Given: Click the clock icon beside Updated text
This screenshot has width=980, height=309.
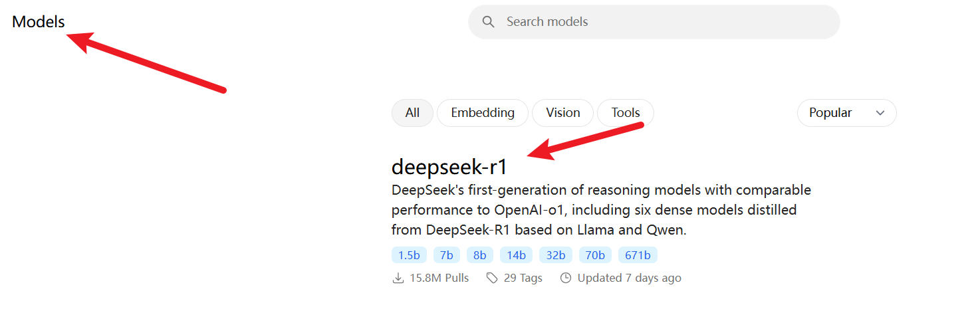Looking at the screenshot, I should click(x=566, y=278).
